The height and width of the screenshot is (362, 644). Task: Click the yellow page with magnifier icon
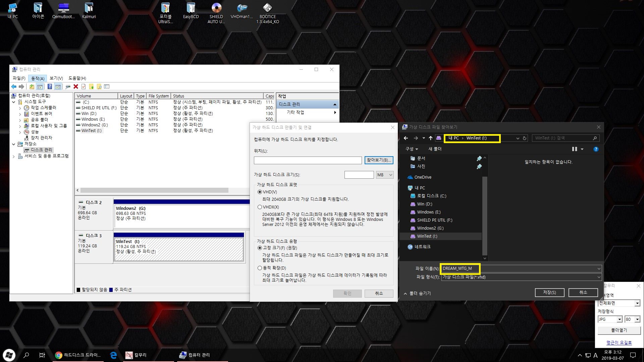[99, 87]
